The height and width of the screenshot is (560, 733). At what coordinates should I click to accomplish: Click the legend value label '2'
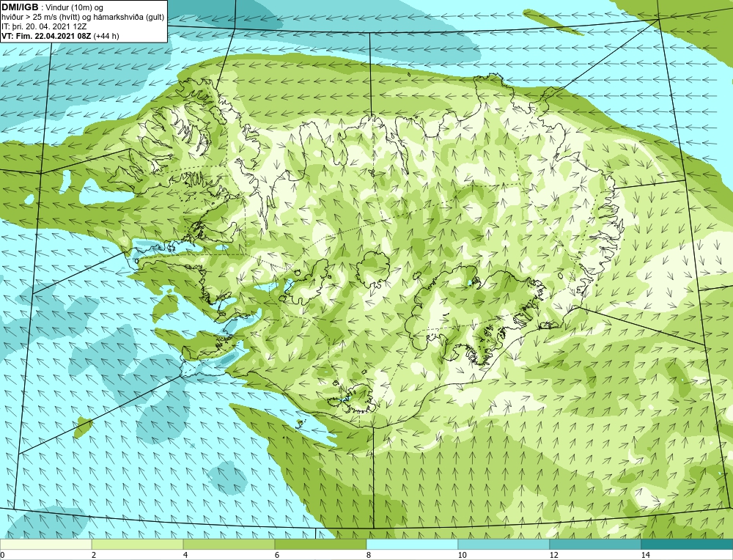[x=94, y=555]
